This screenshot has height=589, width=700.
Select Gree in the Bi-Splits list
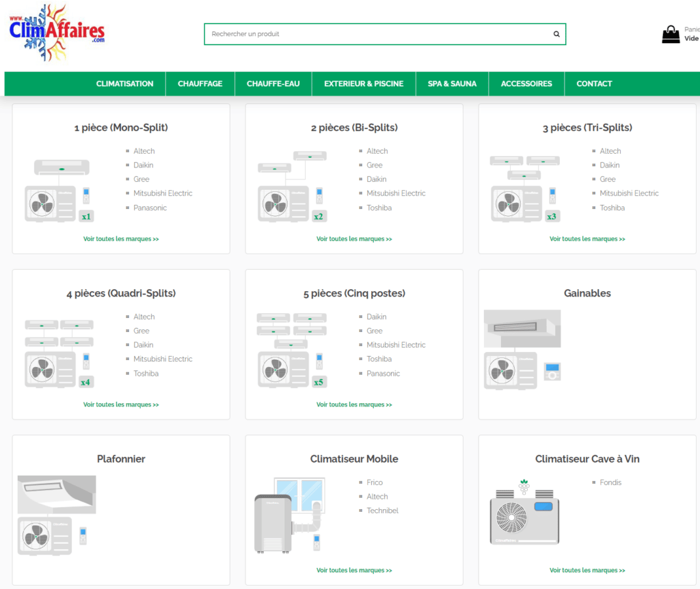(x=375, y=165)
